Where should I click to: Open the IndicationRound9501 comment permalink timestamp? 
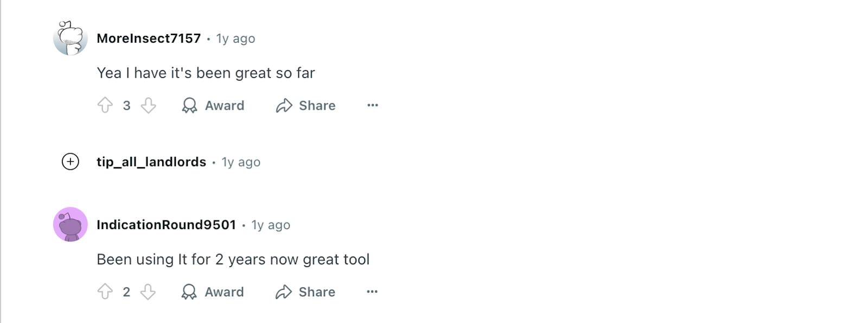coord(271,225)
